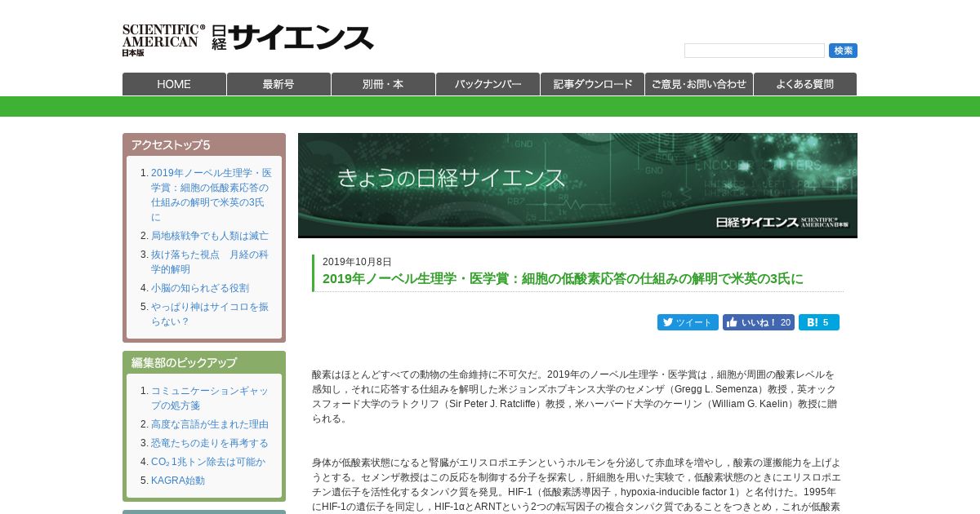Image resolution: width=980 pixels, height=514 pixels.
Task: Click the 編集部のピックアップ sidebar heading
Action: coord(184,363)
